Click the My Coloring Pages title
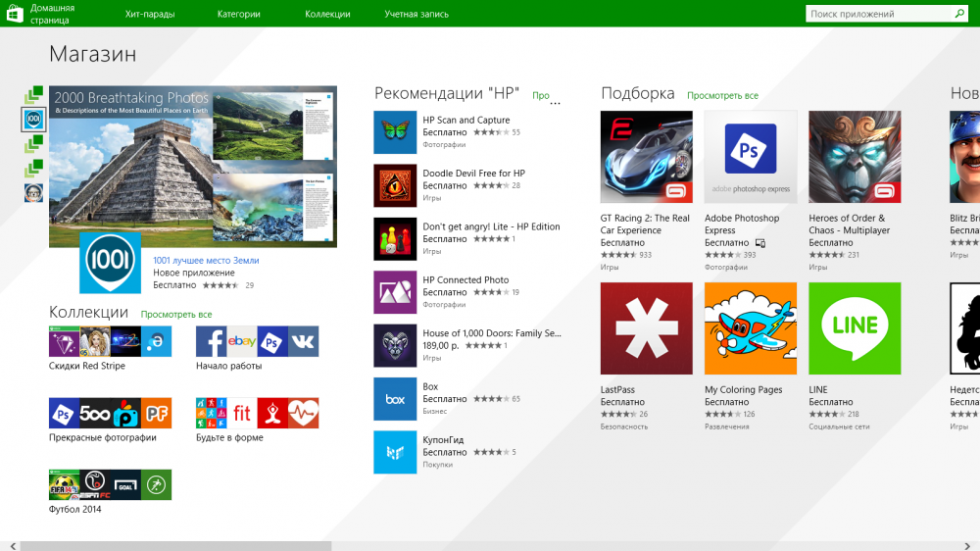Image resolution: width=980 pixels, height=551 pixels. 744,389
